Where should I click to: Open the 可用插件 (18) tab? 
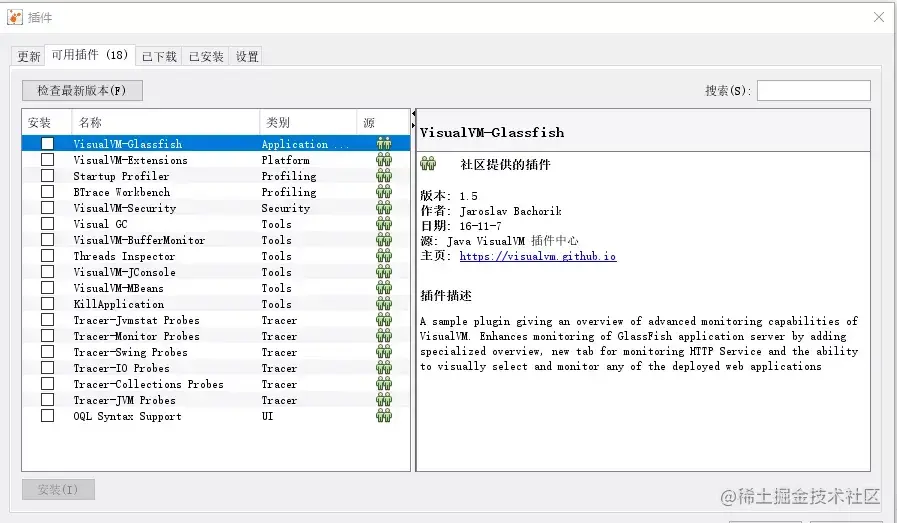[x=90, y=55]
